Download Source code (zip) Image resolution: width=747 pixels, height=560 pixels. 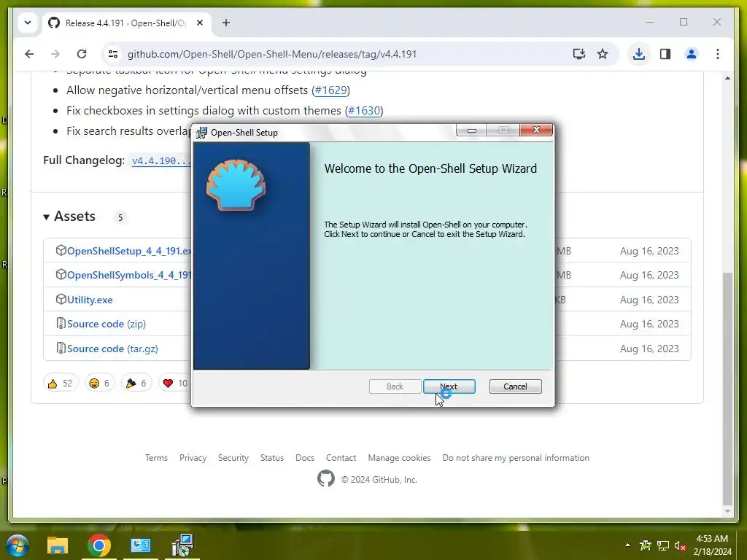pos(107,324)
